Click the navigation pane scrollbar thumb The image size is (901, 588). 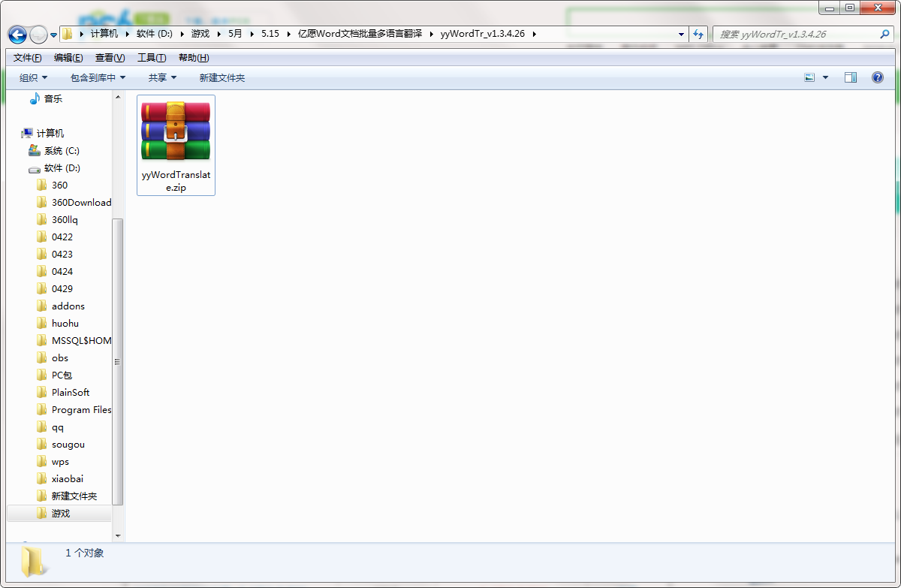(x=118, y=361)
